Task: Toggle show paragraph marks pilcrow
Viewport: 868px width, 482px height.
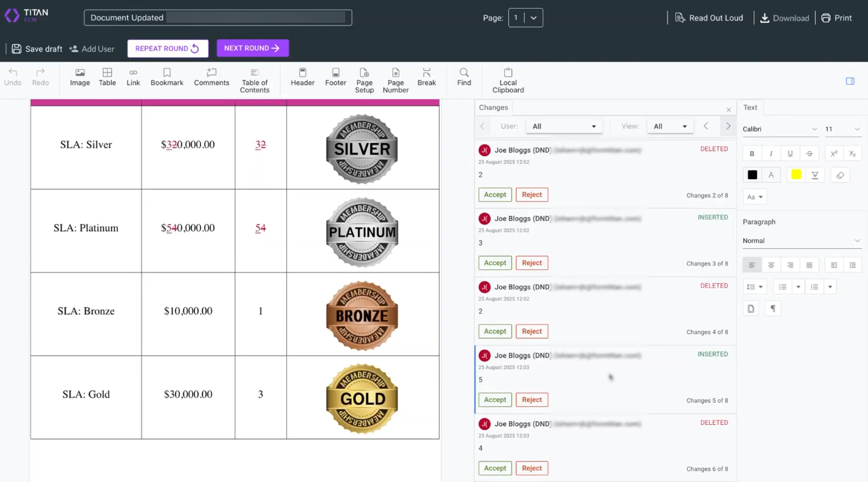Action: click(773, 309)
